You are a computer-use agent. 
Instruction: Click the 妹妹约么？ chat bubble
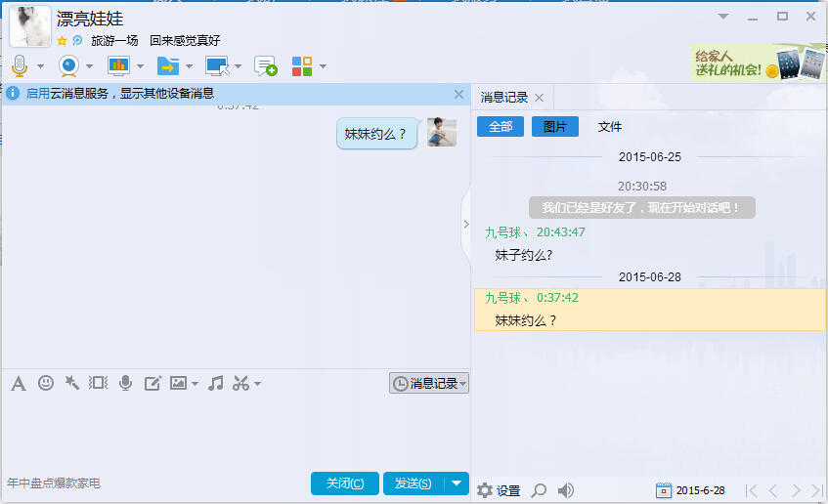click(376, 134)
